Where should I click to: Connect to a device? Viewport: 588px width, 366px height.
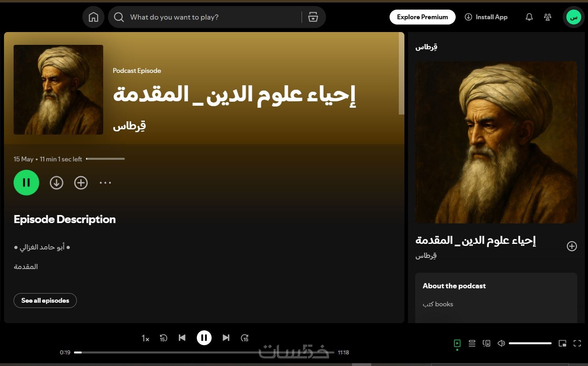pos(486,343)
